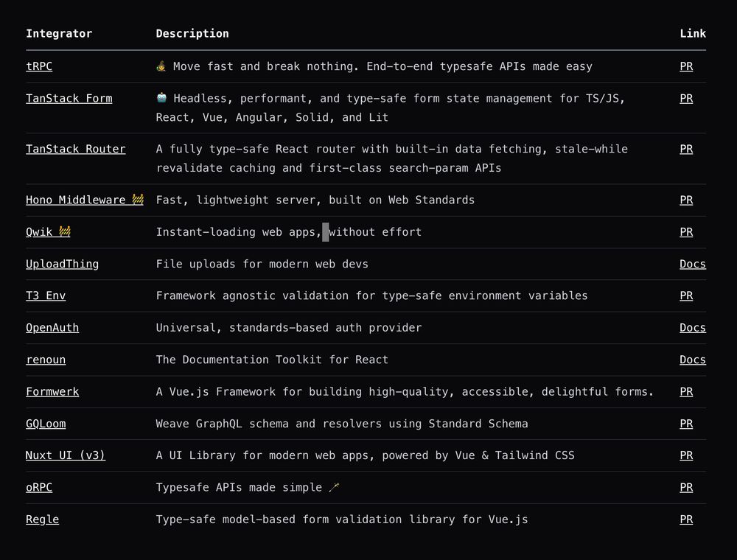The height and width of the screenshot is (560, 737).
Task: Follow the T3 Env link
Action: coord(46,295)
